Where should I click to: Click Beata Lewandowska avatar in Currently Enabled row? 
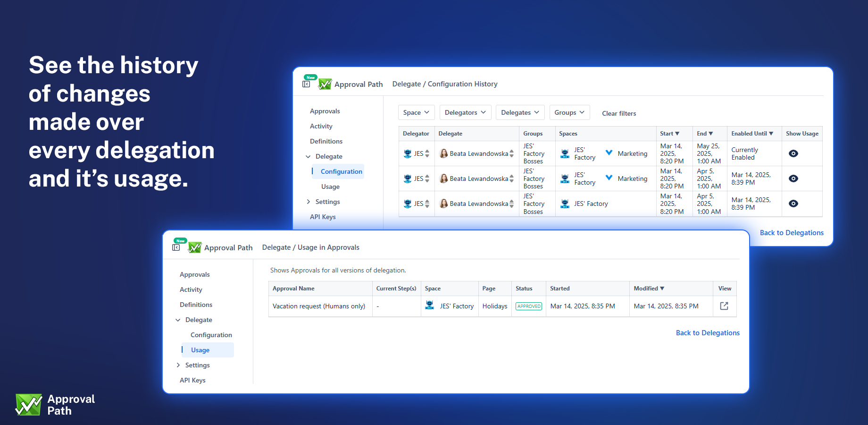coord(443,153)
